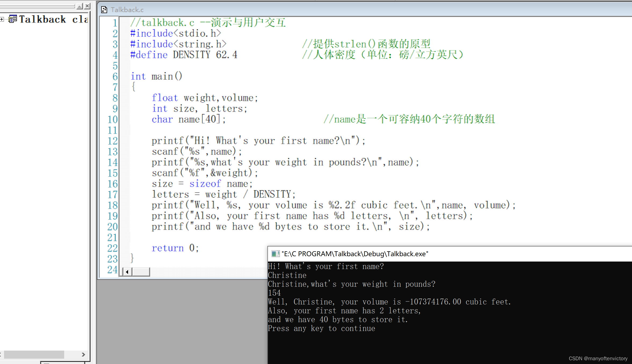Click the Talkback.c document icon

tap(104, 10)
